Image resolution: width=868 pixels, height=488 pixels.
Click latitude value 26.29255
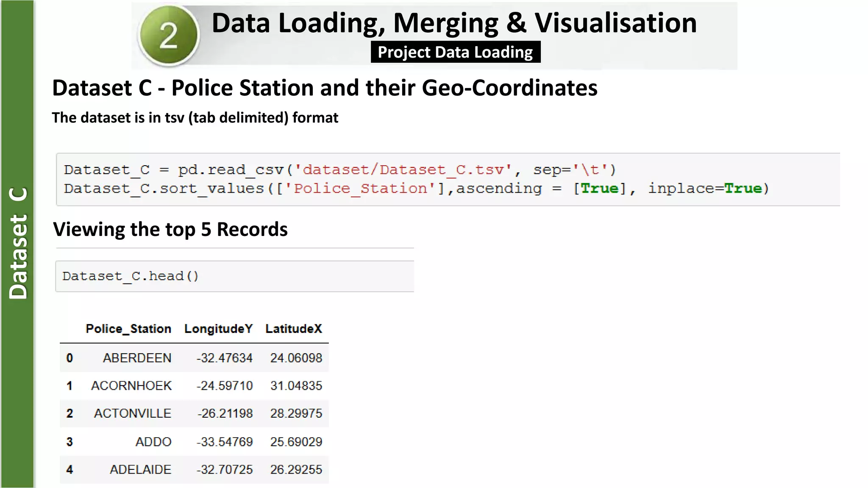tap(296, 469)
